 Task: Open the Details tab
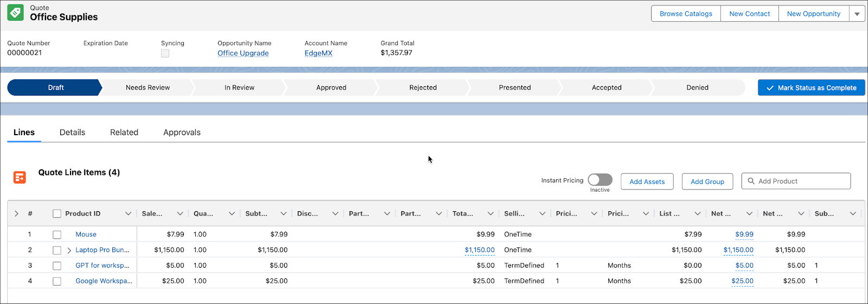point(72,132)
